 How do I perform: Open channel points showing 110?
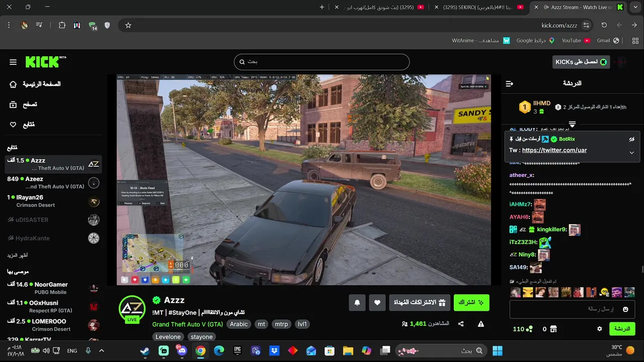point(523,329)
